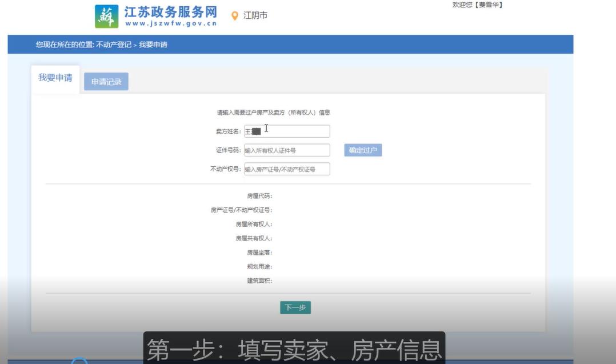616x364 pixels.
Task: Select the 我要申请 tab
Action: 55,79
